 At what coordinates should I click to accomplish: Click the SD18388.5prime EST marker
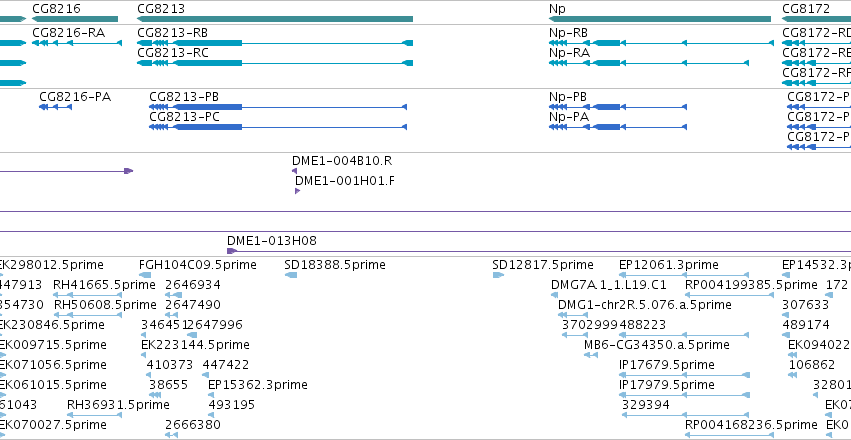291,275
